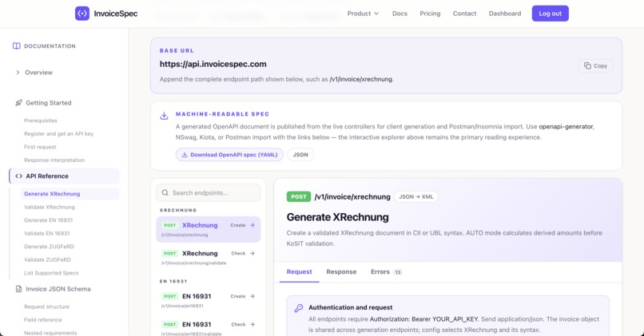Open Request structure in sidebar

(46, 307)
